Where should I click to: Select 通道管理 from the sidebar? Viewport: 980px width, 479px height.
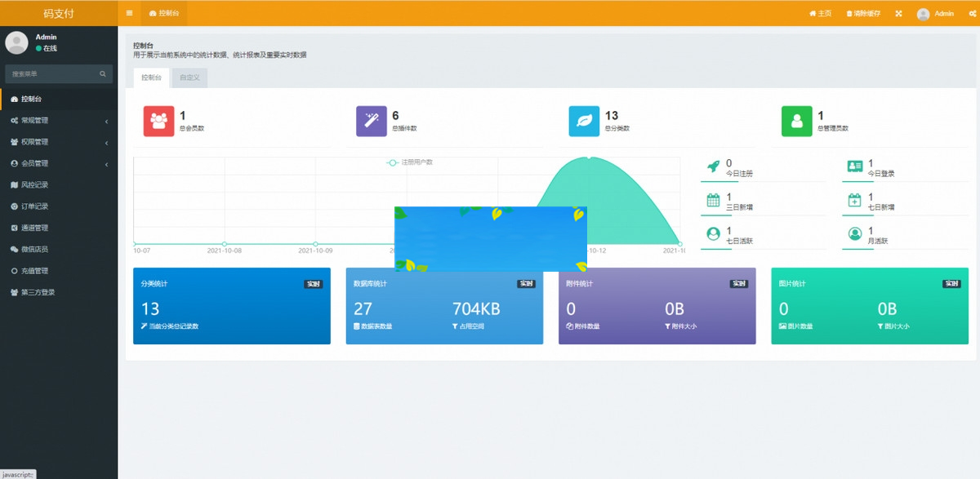[x=34, y=228]
